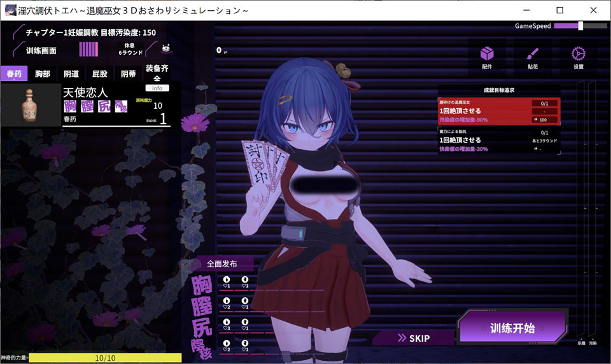Click the second hand icon in the 胸 row
The width and height of the screenshot is (611, 364).
[x=244, y=279]
